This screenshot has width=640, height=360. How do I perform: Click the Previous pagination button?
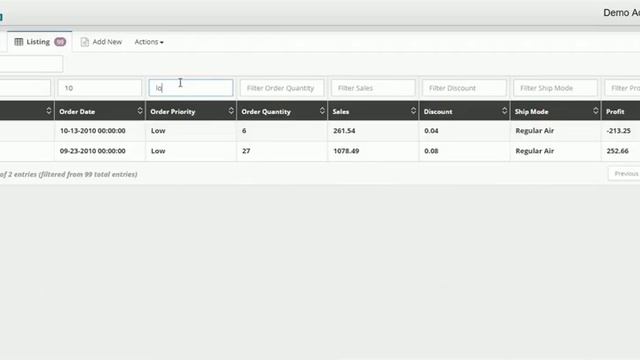[x=624, y=173]
